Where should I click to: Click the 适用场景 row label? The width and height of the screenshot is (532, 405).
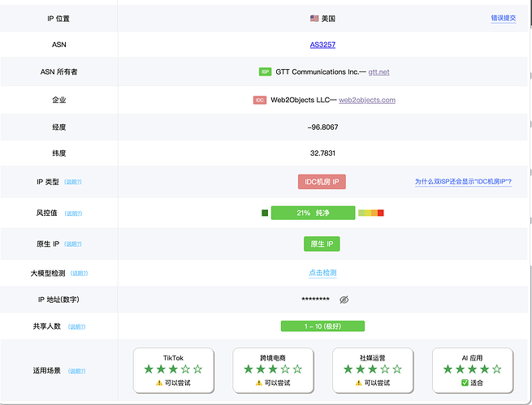click(x=46, y=371)
